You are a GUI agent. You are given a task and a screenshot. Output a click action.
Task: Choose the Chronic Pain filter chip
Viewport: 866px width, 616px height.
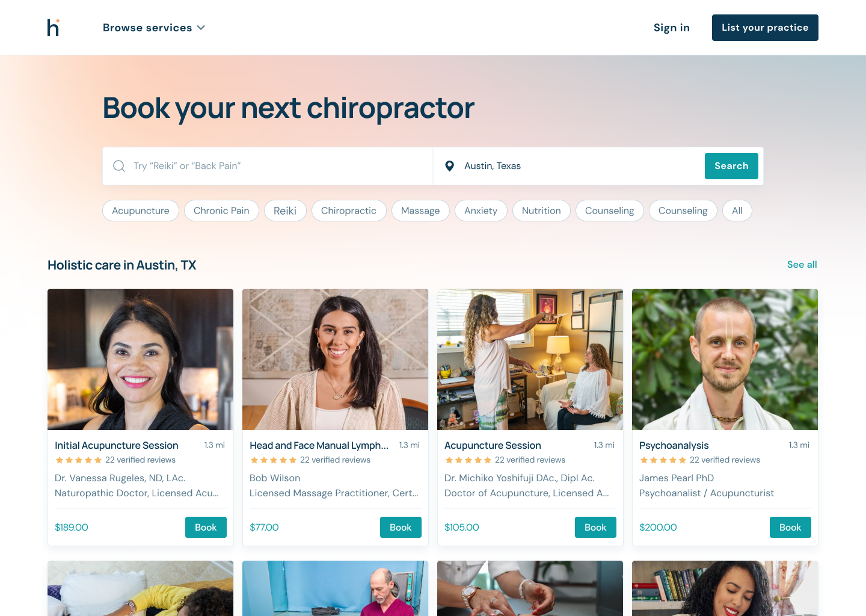click(221, 211)
